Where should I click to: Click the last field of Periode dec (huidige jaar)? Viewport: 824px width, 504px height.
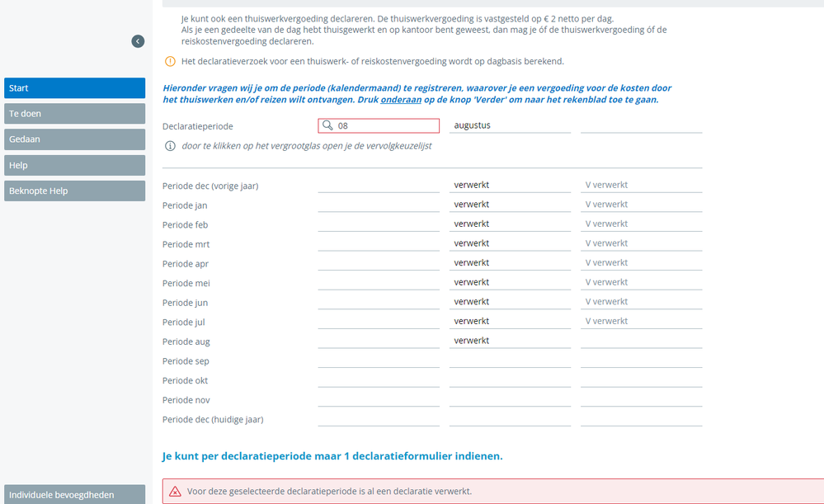click(x=641, y=418)
